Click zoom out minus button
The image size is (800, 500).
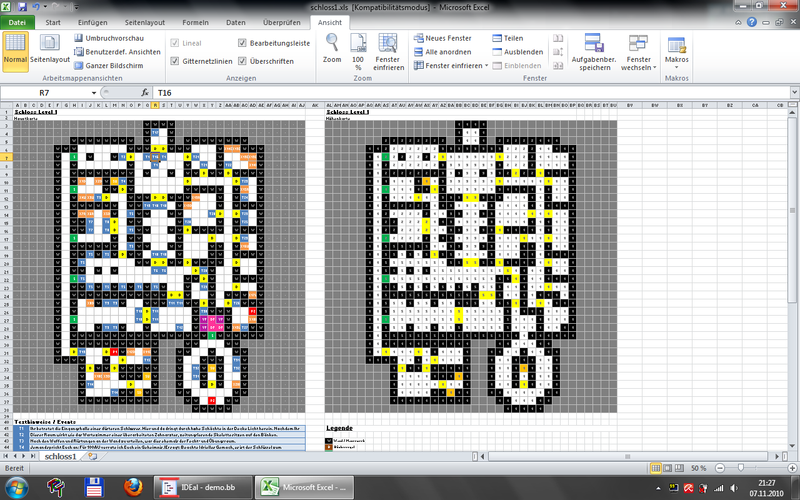(719, 468)
